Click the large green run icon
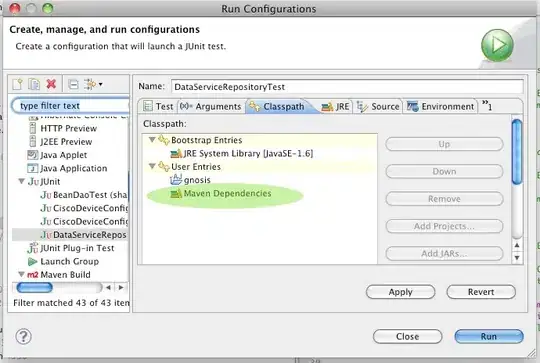Screen dimensions: 540x363 click(x=497, y=45)
